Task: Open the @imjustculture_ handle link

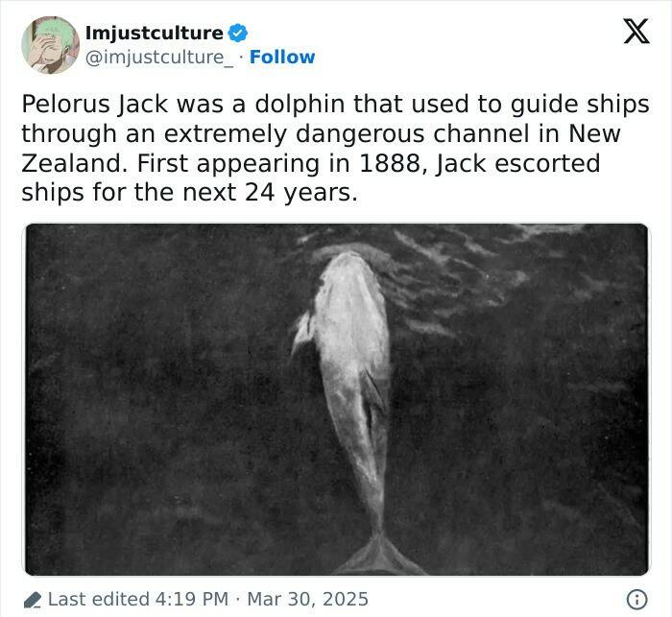Action: click(159, 57)
